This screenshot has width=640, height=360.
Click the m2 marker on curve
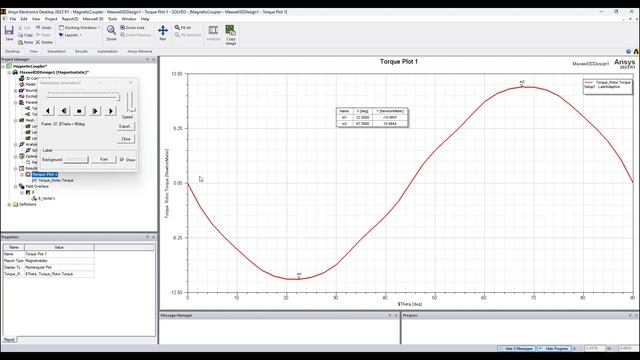(x=522, y=84)
